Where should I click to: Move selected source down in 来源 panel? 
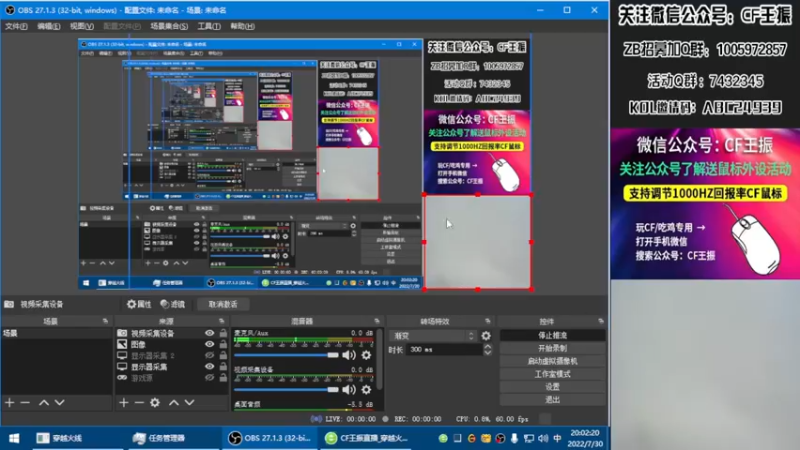tap(189, 403)
